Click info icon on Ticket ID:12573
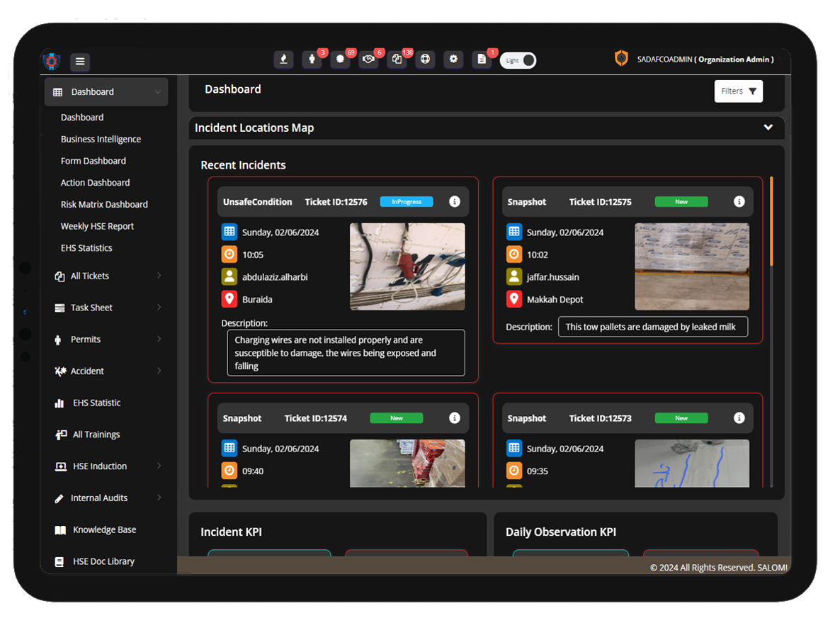Viewport: 840px width, 618px height. (739, 418)
